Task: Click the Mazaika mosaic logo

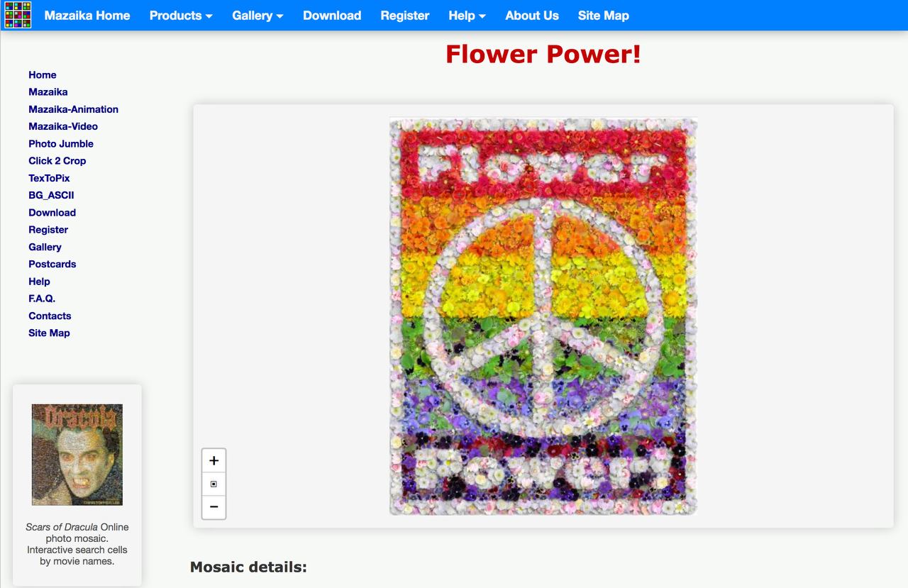Action: [18, 15]
